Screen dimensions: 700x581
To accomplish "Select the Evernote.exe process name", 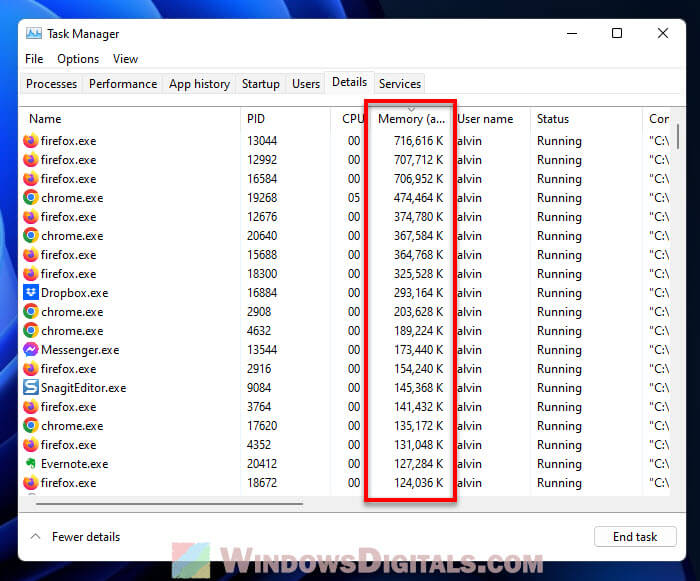I will click(x=75, y=464).
